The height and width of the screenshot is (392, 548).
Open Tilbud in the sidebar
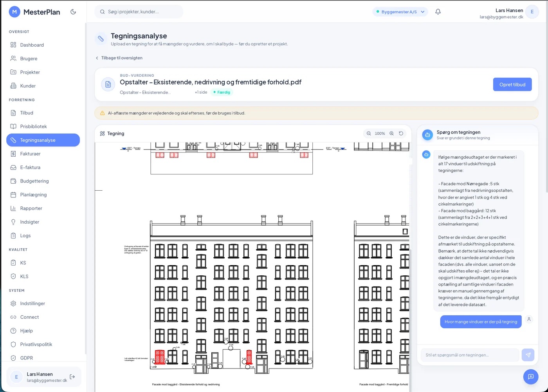(x=43, y=113)
